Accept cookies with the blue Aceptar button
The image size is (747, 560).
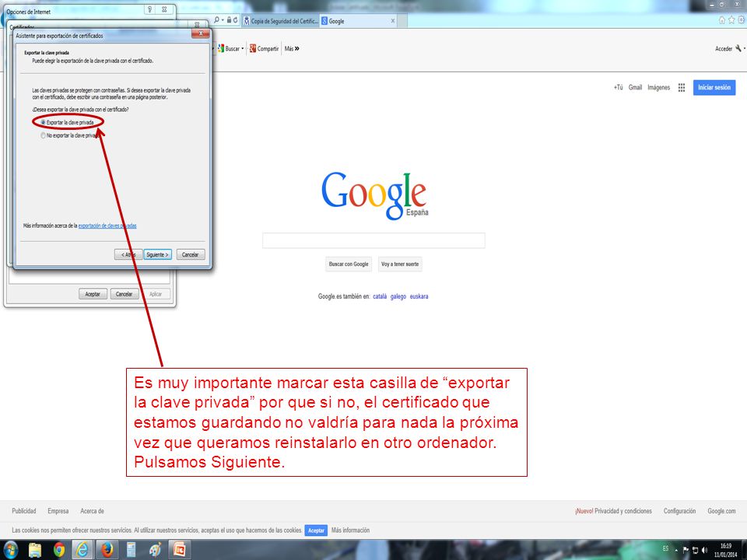coord(316,530)
